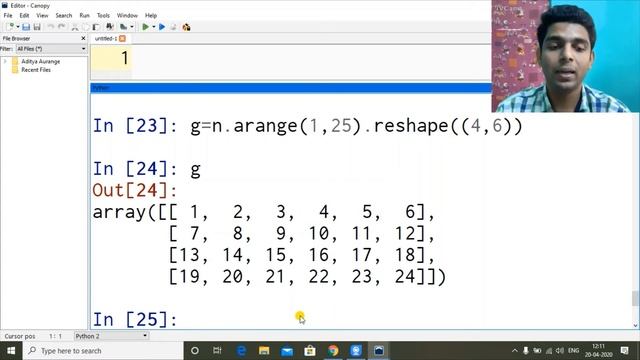Switch to the untitled-1 tab
The image size is (640, 360).
point(106,38)
